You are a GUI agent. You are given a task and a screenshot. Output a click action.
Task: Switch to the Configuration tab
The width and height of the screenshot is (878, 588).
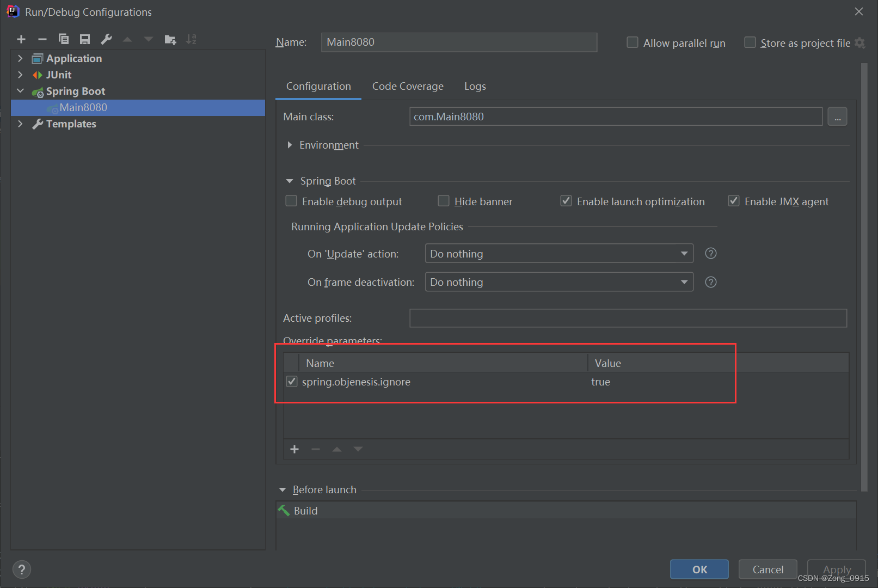318,86
